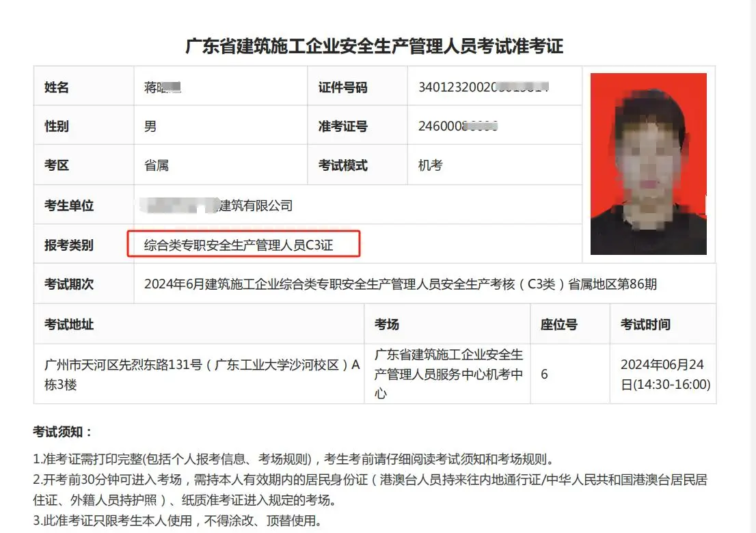Viewport: 756px width, 533px height.
Task: Click the seat number 6 cell
Action: coord(570,374)
